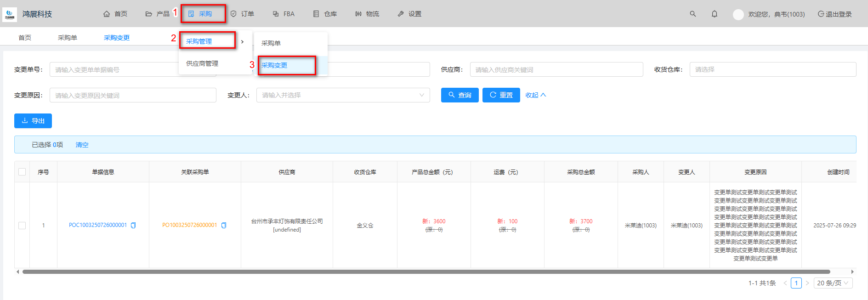Copy document number POC1003250726000001 icon
This screenshot has width=868, height=300.
pos(133,225)
